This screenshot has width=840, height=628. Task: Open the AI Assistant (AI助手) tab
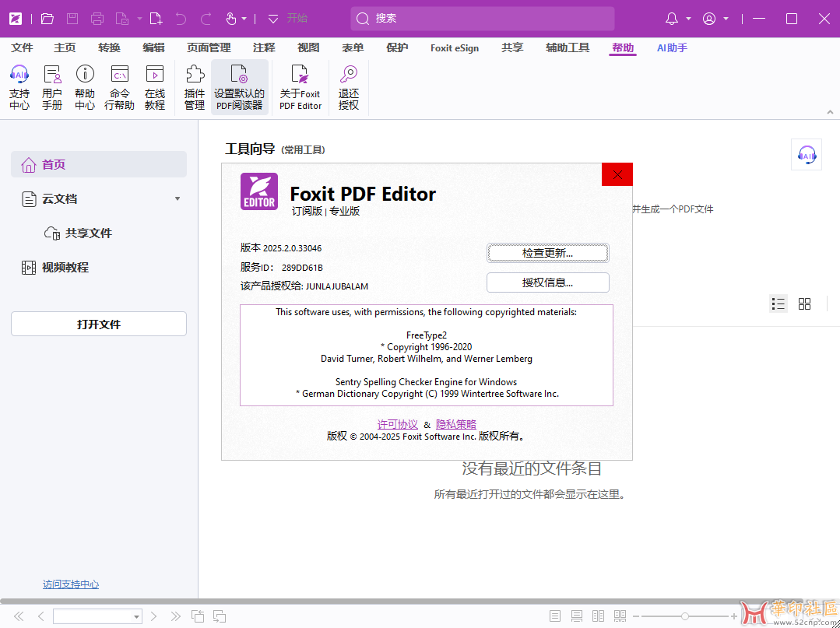coord(672,47)
